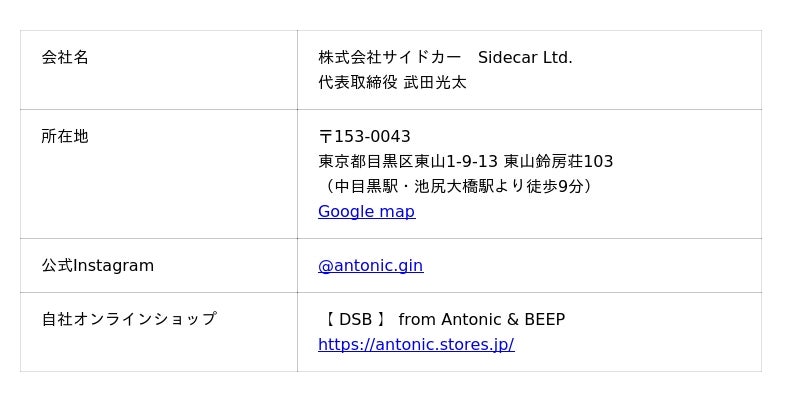Click the Sidecar Ltd. English name
The width and height of the screenshot is (800, 402).
pyautogui.click(x=525, y=58)
